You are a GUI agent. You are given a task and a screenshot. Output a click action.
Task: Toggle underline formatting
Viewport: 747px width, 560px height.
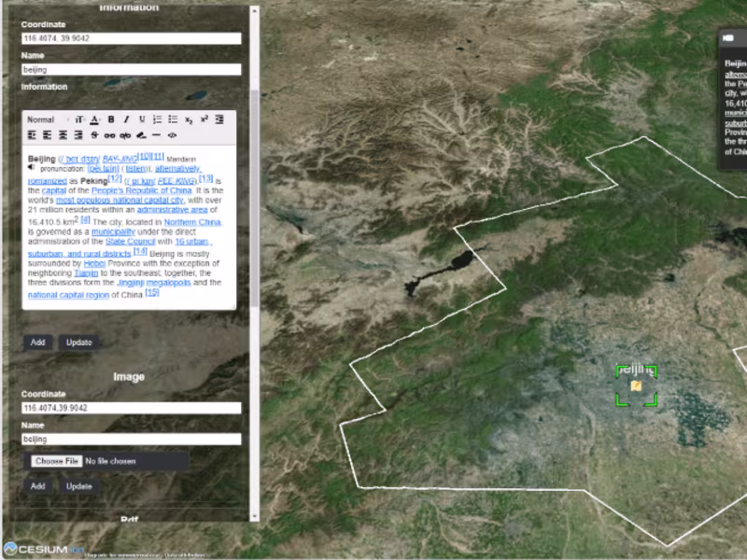pyautogui.click(x=142, y=119)
